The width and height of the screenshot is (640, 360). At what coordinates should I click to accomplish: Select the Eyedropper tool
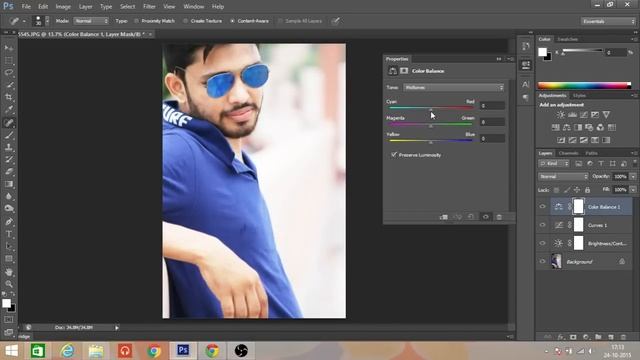point(9,109)
